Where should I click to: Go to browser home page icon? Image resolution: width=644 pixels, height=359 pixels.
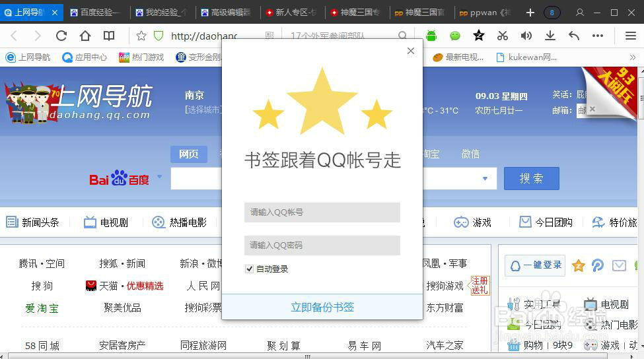click(x=85, y=36)
